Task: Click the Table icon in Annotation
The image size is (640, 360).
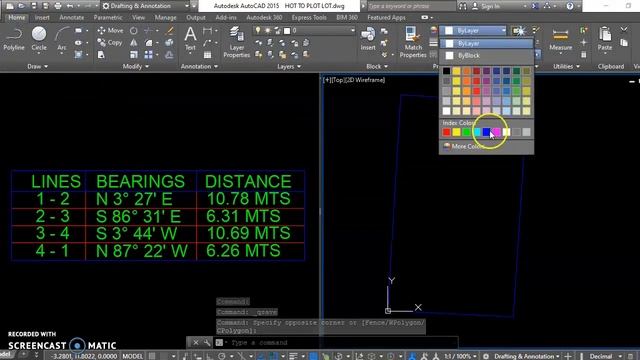Action: tap(207, 55)
